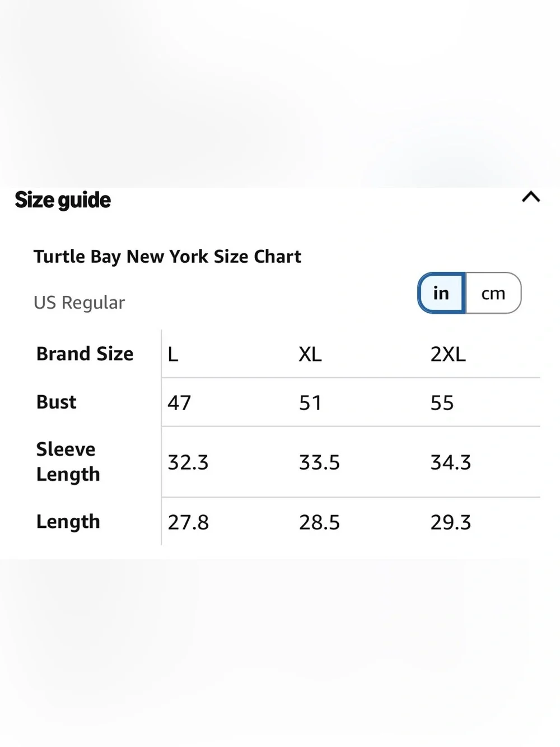This screenshot has height=747, width=560.
Task: Click the bust value 51 for XL
Action: (310, 402)
